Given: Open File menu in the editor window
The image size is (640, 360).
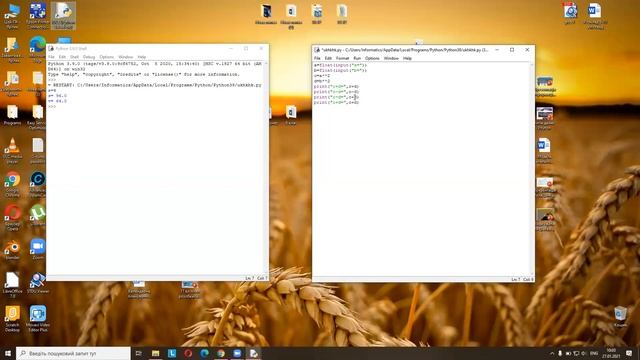Looking at the screenshot, I should 317,58.
